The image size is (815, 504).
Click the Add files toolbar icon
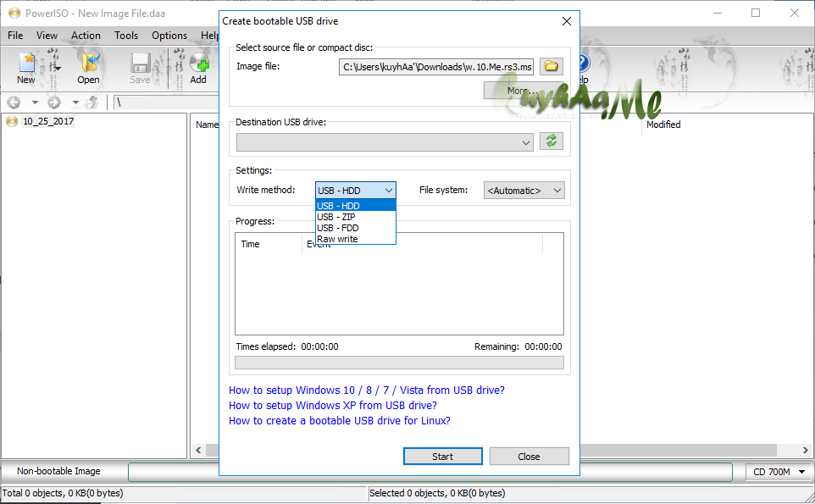point(198,68)
